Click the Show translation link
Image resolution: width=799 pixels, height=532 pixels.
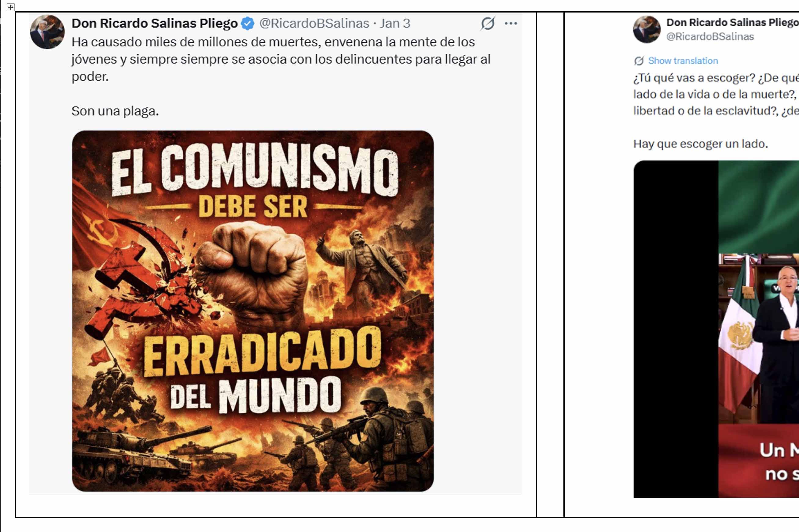tap(683, 61)
